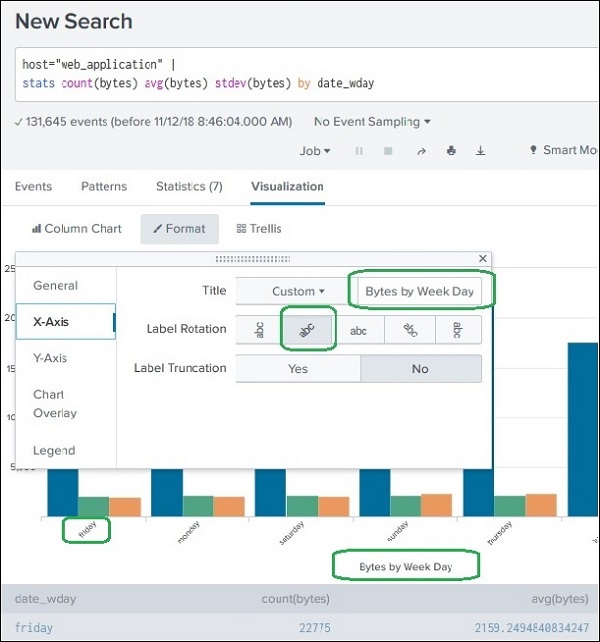
Task: Select the 45-degree upward label rotation
Action: click(309, 330)
